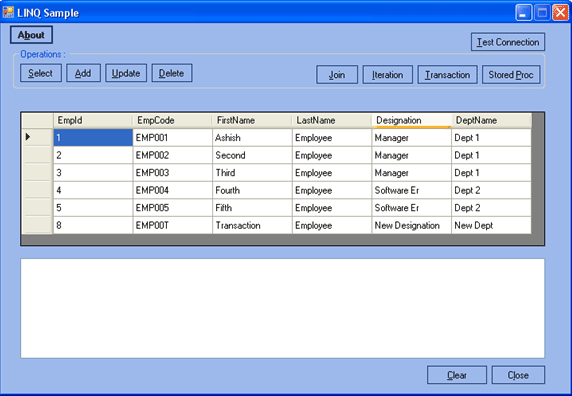Image resolution: width=572 pixels, height=396 pixels.
Task: Run the Select operation
Action: coord(40,73)
